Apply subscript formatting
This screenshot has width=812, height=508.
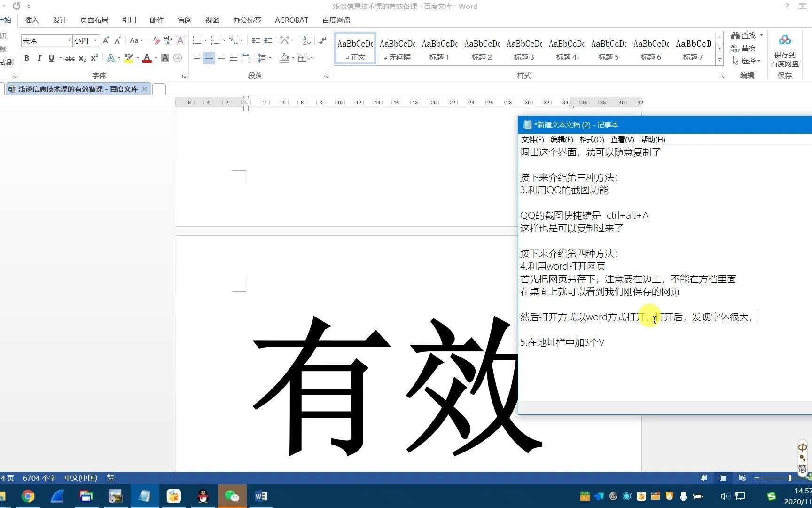coord(82,58)
